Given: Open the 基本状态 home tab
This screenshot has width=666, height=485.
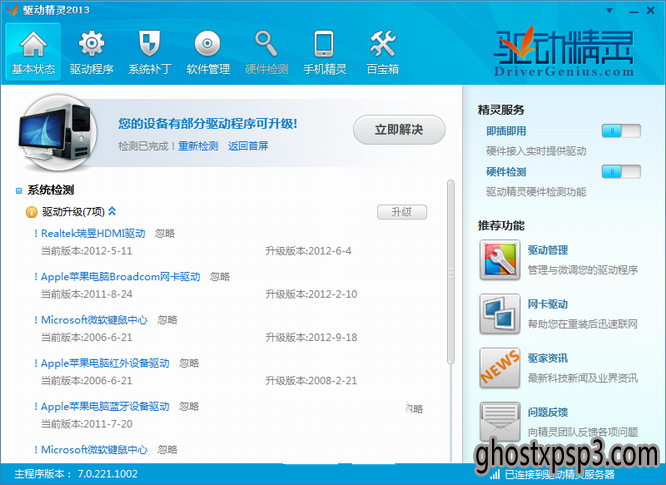Looking at the screenshot, I should tap(33, 52).
